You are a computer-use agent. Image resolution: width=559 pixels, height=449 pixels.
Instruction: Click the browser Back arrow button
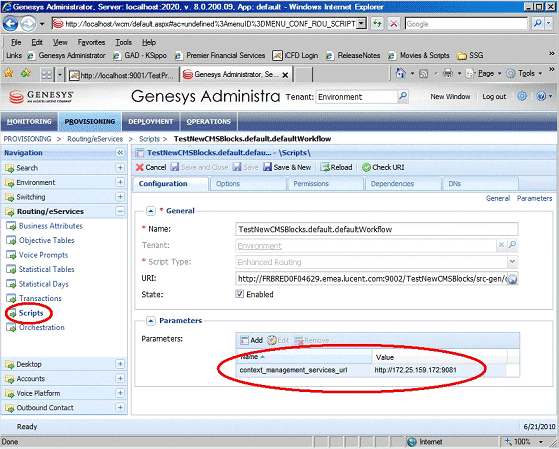pos(10,24)
